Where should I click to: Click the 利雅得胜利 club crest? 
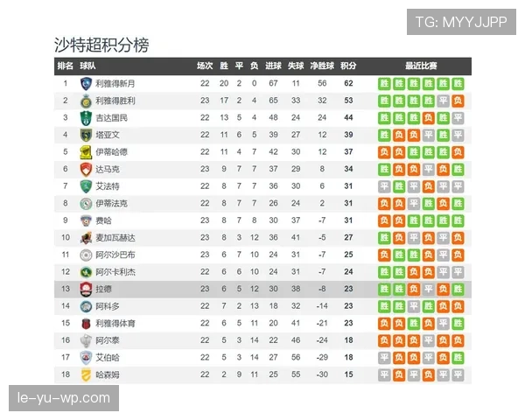point(86,101)
